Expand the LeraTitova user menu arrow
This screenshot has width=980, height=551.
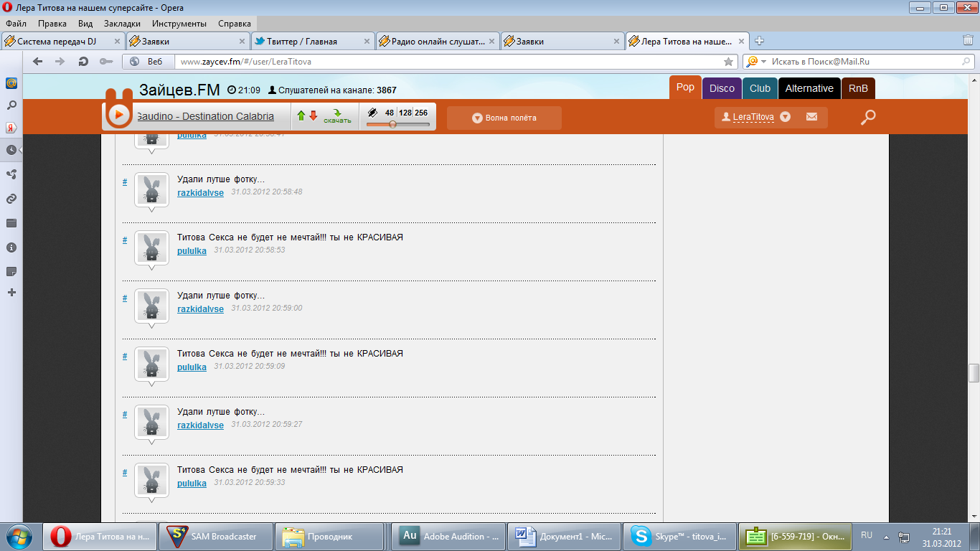click(785, 117)
